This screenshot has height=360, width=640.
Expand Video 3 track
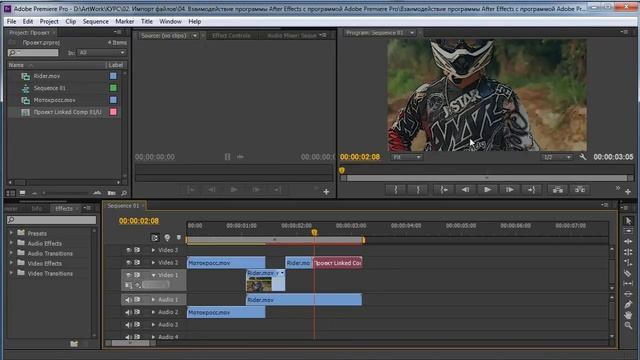coord(153,250)
